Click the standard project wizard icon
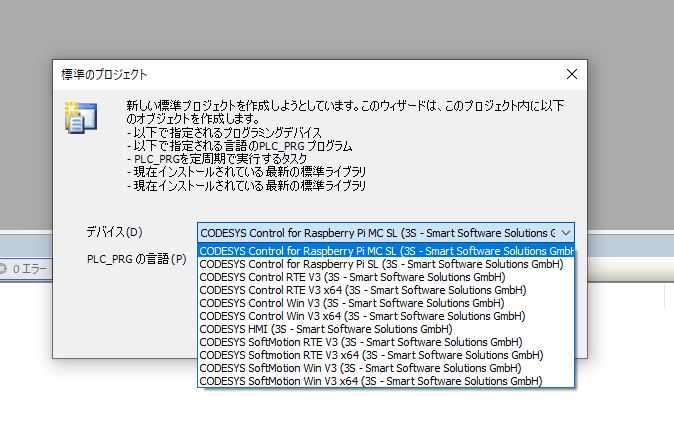 coord(81,117)
